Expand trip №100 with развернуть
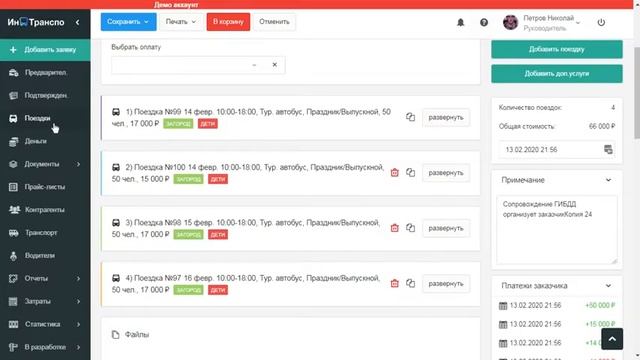 (446, 173)
